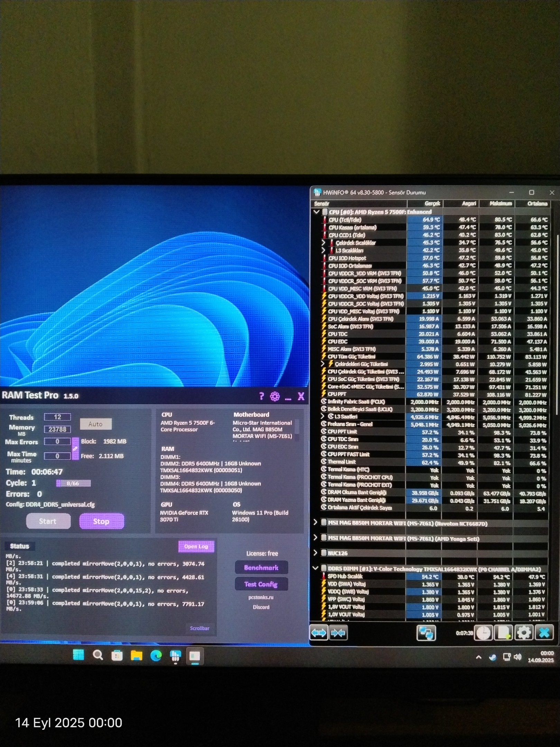
Task: Open the volume speaker icon in the tray
Action: click(517, 657)
